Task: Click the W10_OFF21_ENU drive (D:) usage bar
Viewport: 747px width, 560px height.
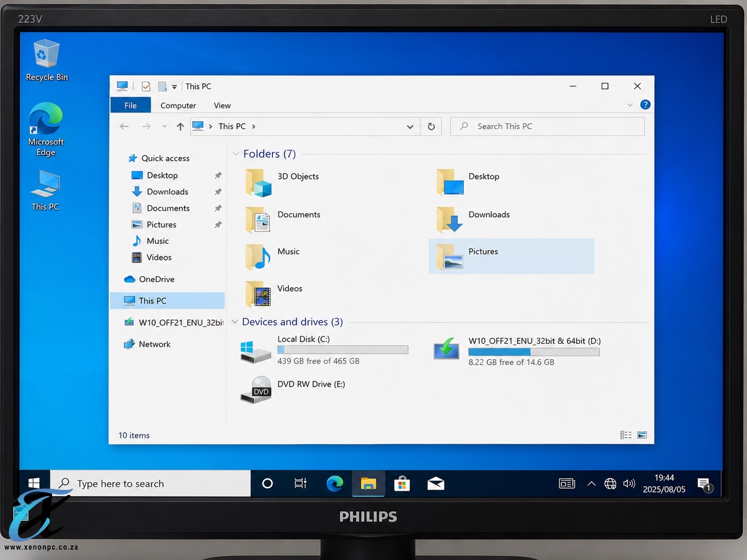Action: click(534, 352)
